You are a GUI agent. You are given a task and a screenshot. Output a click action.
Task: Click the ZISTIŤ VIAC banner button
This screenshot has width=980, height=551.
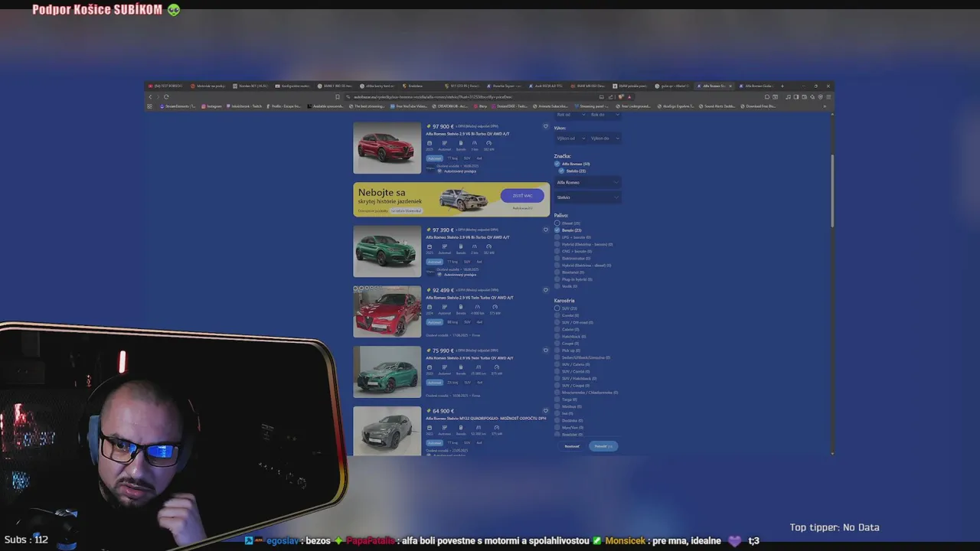tap(522, 196)
